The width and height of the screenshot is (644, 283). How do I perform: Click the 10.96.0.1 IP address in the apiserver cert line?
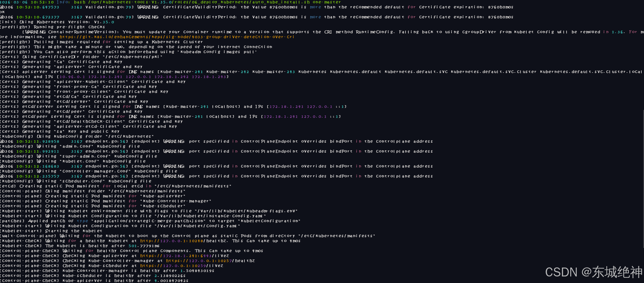[x=72, y=77]
